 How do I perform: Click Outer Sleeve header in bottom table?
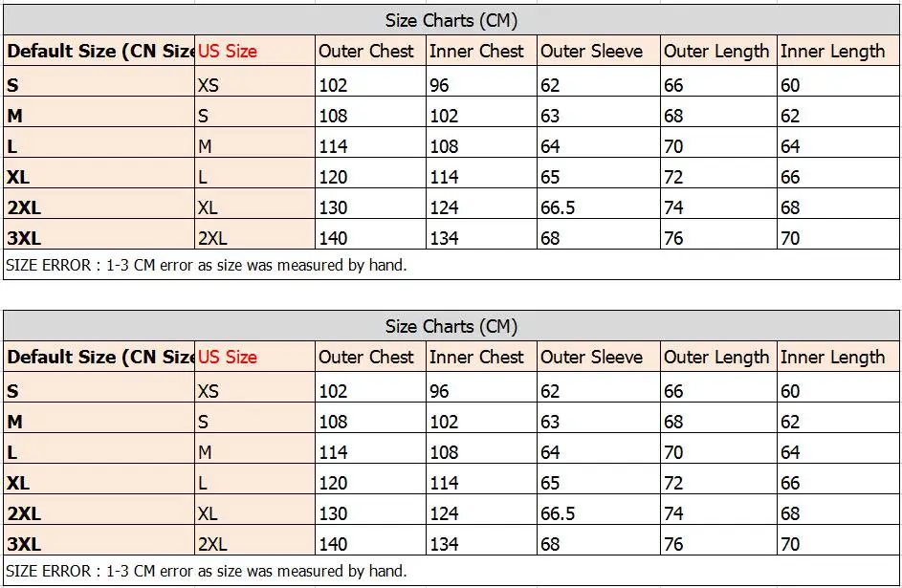(591, 357)
